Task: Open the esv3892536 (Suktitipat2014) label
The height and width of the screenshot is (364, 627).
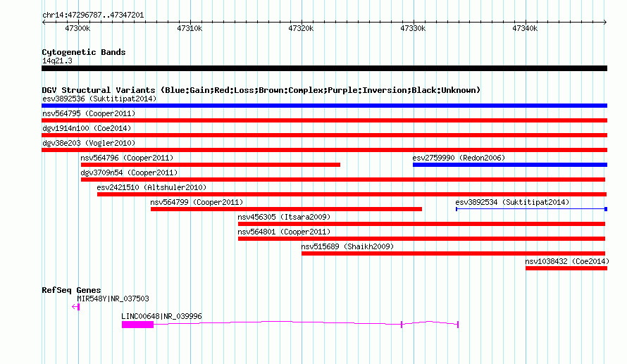Action: click(x=99, y=99)
